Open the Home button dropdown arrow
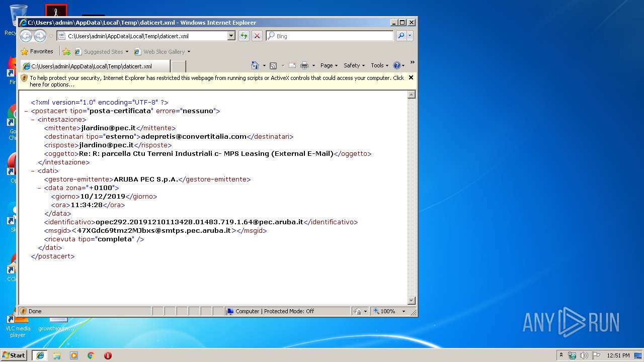Viewport: 644px width, 362px height. pyautogui.click(x=264, y=66)
